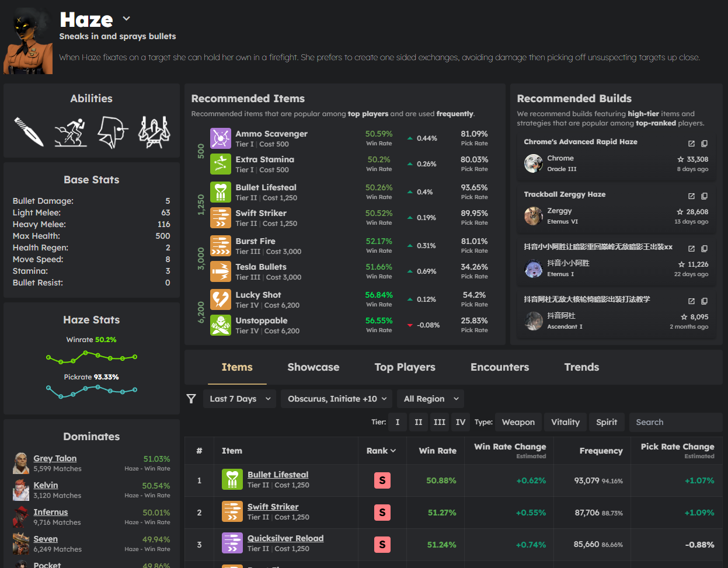Enable the Weapon type filter

point(518,421)
